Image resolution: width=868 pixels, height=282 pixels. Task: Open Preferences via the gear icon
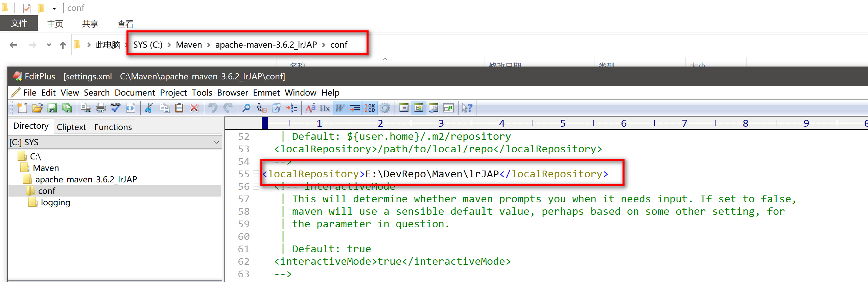[385, 108]
